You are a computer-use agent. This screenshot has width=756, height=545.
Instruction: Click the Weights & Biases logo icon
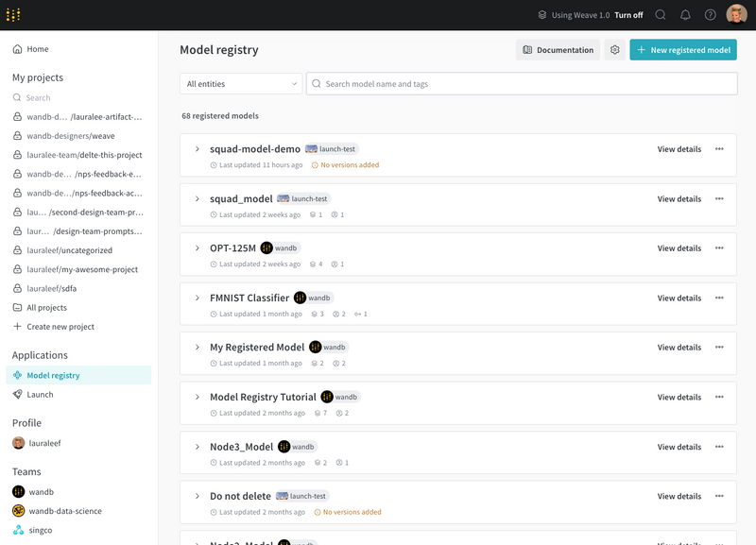(13, 15)
